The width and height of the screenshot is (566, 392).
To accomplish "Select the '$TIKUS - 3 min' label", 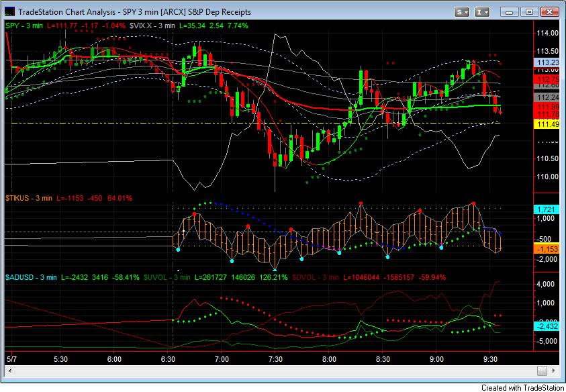I will [28, 198].
